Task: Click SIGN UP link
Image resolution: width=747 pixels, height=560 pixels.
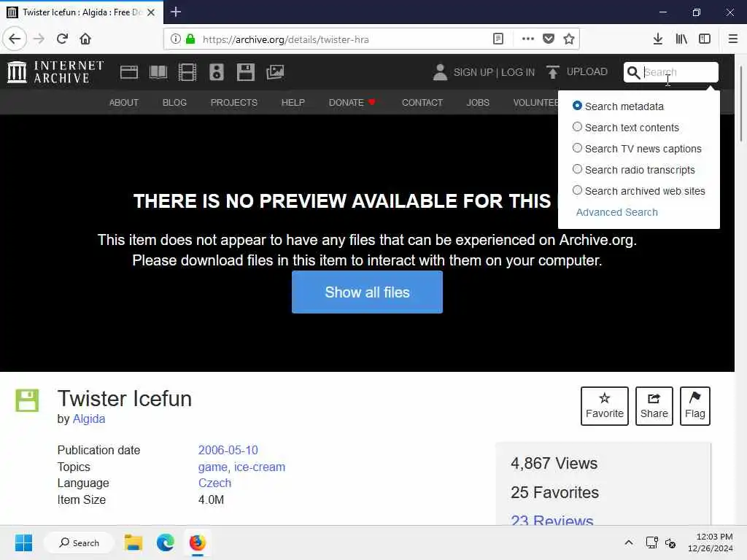Action: click(473, 72)
